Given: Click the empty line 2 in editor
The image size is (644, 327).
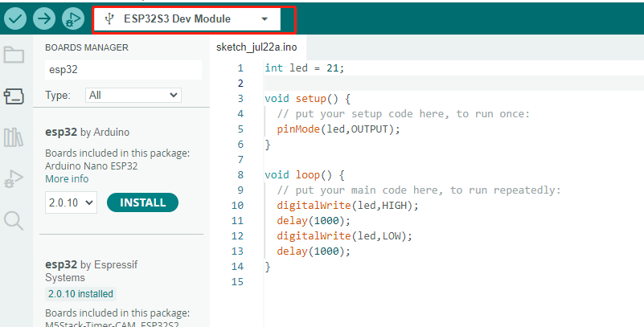Looking at the screenshot, I should (x=442, y=84).
